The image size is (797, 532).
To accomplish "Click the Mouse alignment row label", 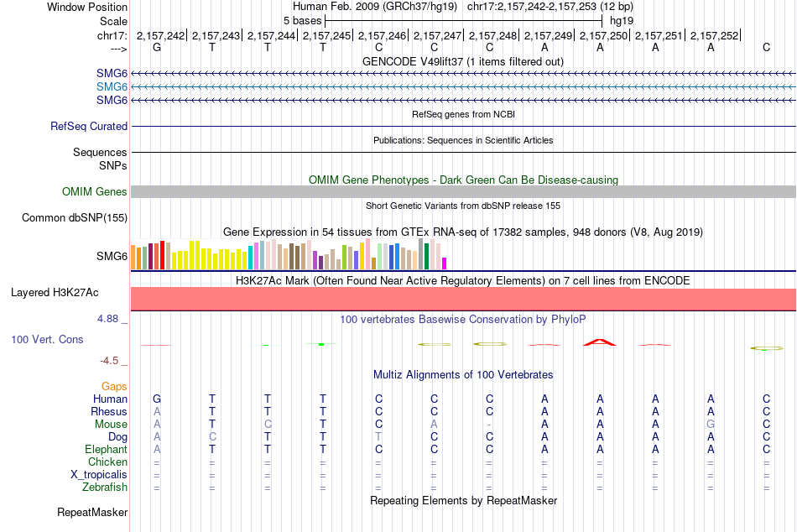I will [x=111, y=425].
